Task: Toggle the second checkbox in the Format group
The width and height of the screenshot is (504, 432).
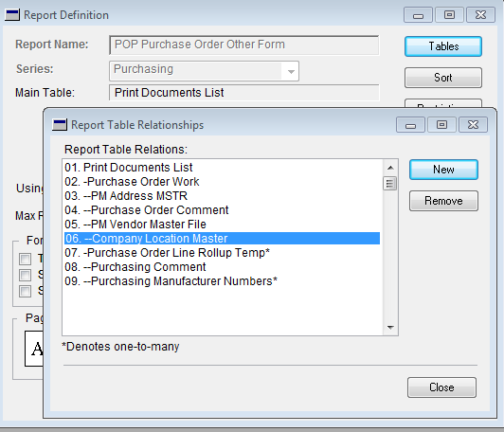Action: [x=25, y=275]
